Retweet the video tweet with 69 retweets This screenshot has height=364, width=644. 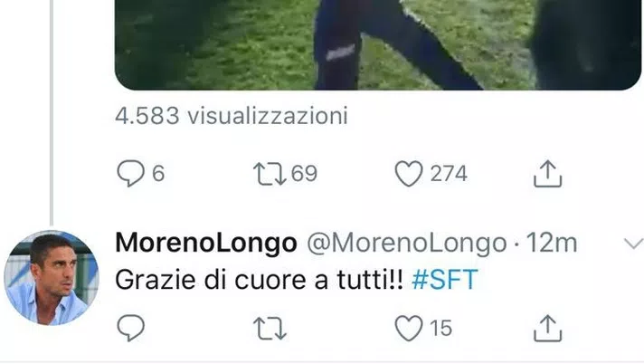[x=270, y=174]
